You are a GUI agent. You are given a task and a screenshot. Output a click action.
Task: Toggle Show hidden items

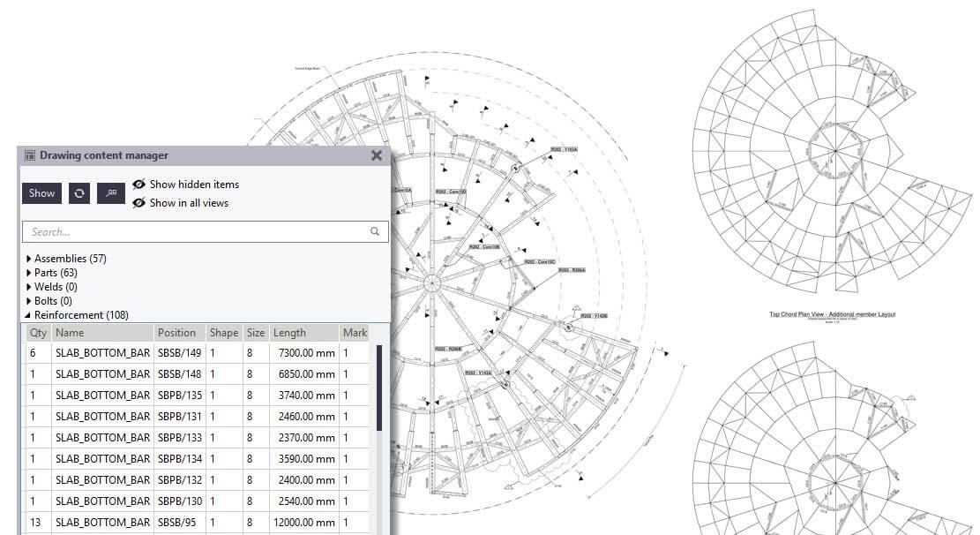pyautogui.click(x=186, y=184)
